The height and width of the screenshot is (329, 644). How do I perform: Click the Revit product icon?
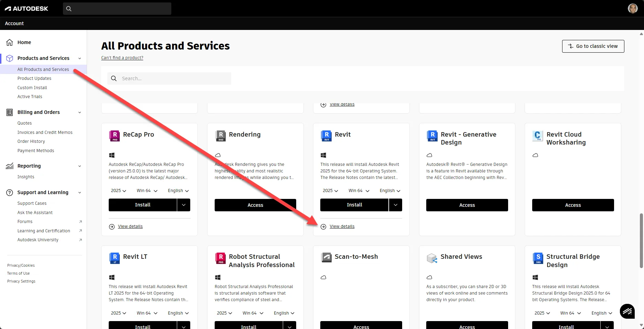point(326,136)
